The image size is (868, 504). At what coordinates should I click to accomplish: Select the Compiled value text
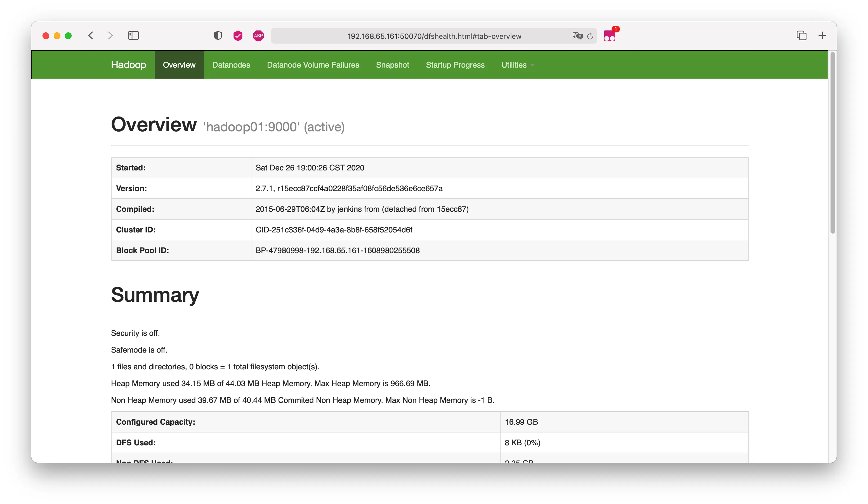[x=362, y=209]
